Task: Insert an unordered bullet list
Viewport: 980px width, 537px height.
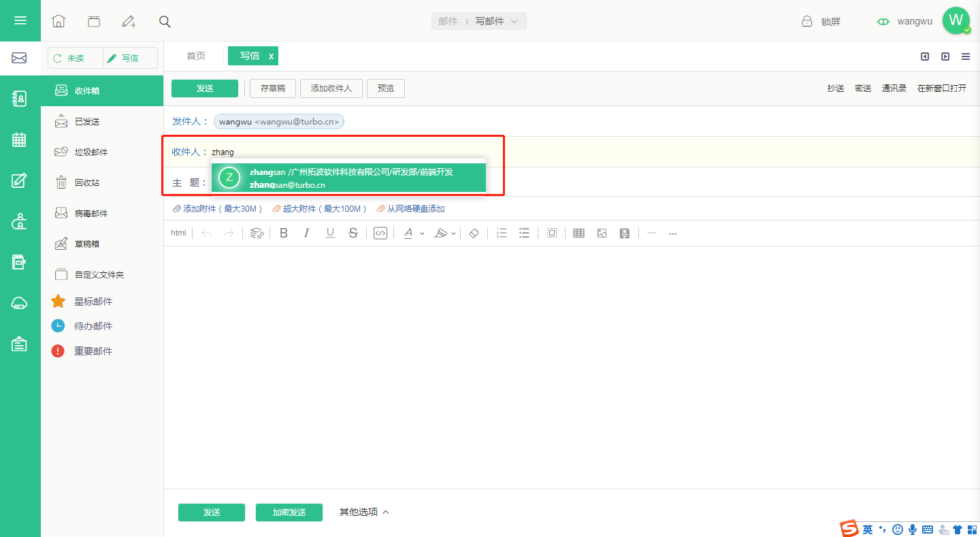Action: (524, 233)
